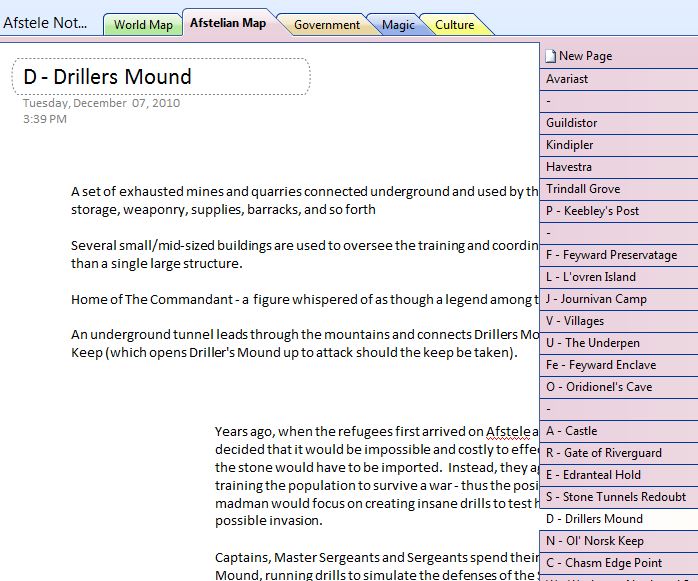
Task: Open A - Castle page
Action: 619,431
